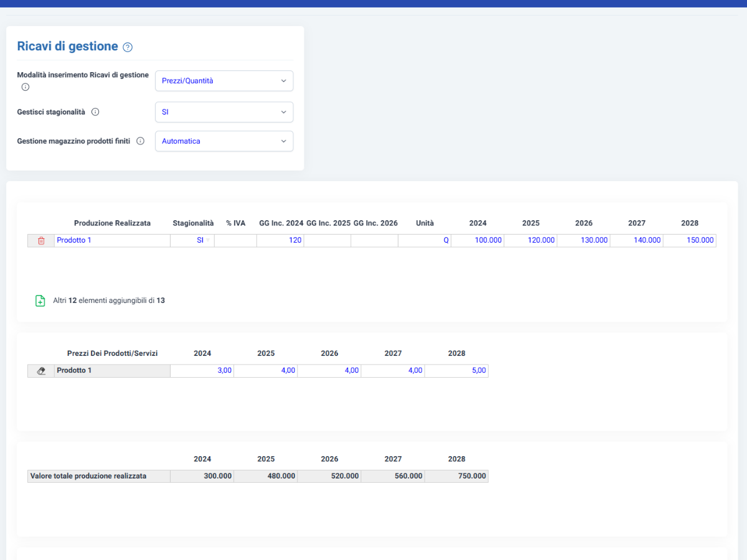
Task: Edit 2028 price 5,00
Action: tap(456, 371)
